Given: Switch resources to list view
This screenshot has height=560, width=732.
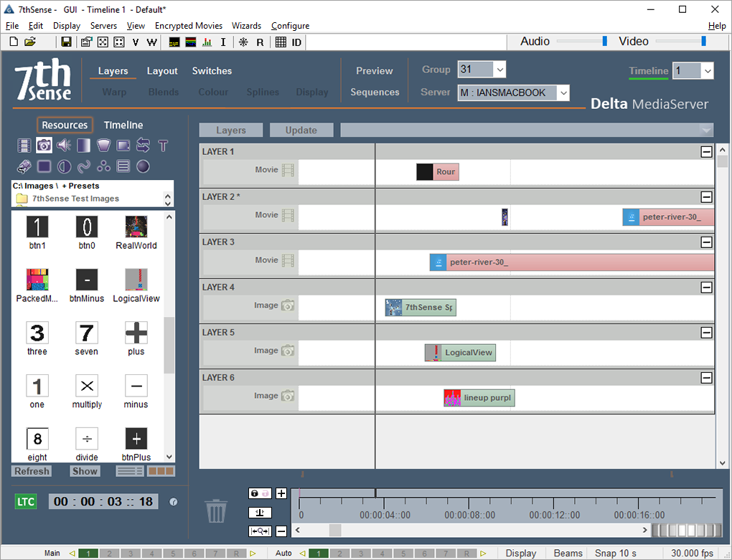Looking at the screenshot, I should click(x=130, y=471).
